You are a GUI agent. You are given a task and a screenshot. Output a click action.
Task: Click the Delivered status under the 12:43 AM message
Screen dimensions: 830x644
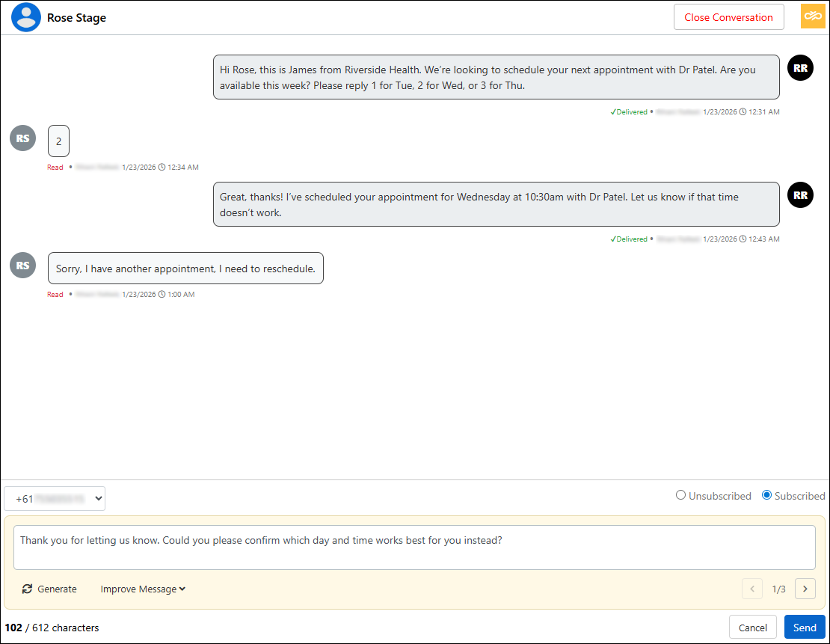(629, 239)
